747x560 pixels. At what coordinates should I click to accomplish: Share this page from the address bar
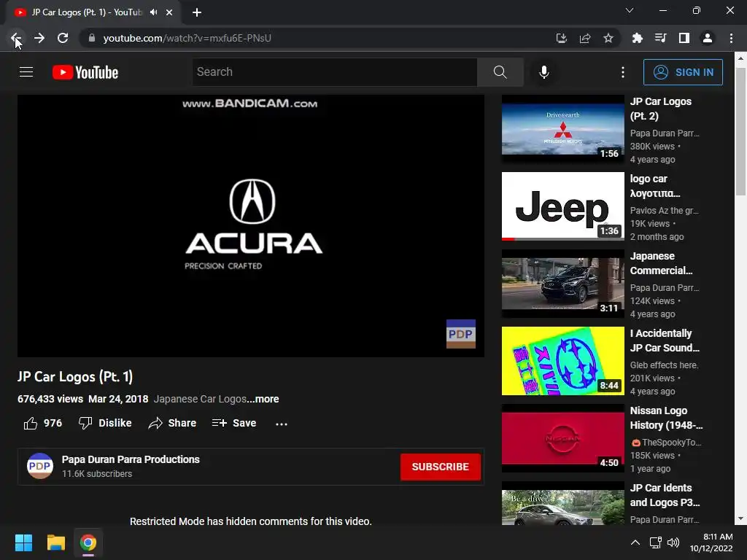[x=585, y=38]
